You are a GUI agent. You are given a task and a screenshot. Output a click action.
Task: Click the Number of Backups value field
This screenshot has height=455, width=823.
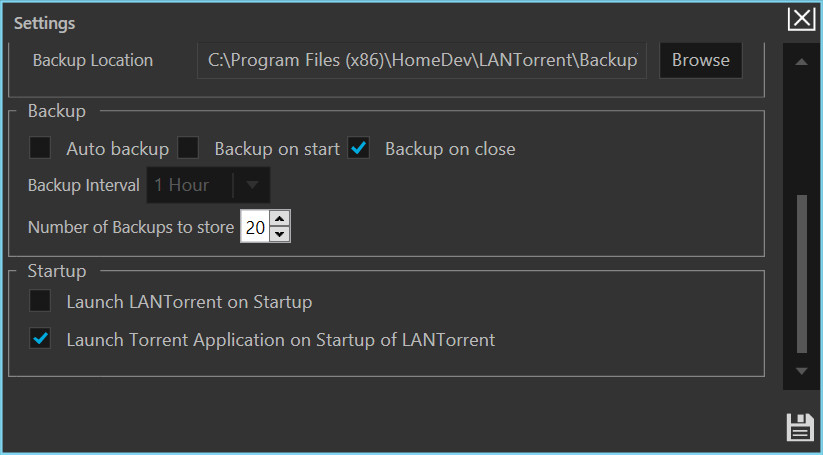click(x=255, y=227)
